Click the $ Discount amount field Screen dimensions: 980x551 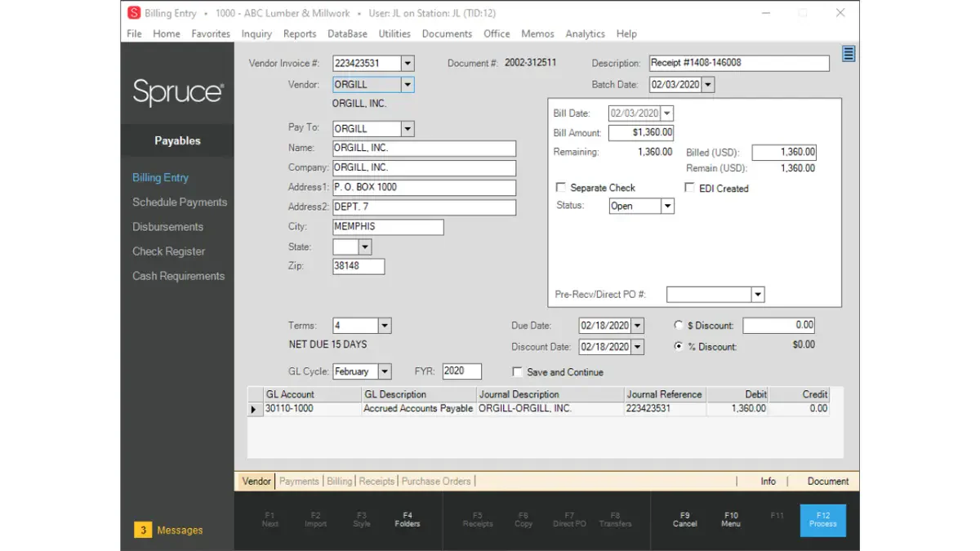tap(779, 325)
